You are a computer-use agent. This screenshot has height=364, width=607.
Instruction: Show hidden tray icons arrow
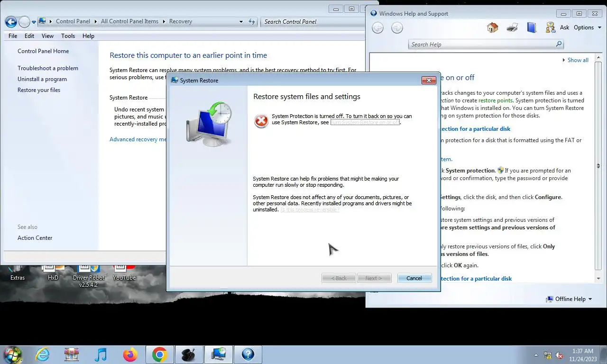pyautogui.click(x=536, y=355)
